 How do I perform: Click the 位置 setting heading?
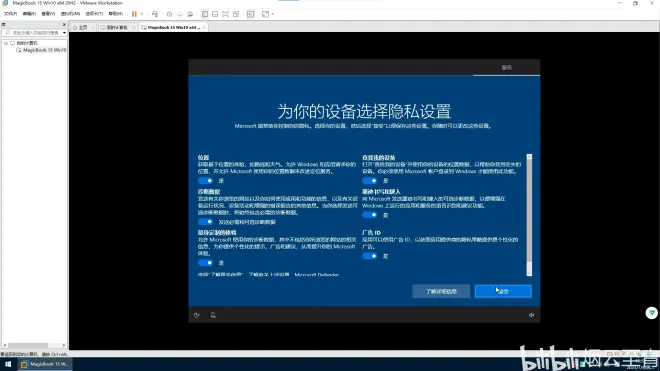[203, 157]
